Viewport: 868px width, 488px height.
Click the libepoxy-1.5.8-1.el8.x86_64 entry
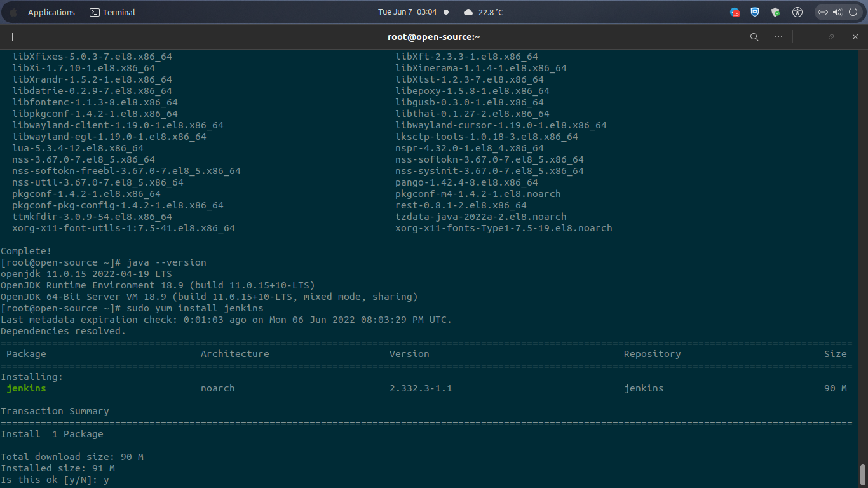coord(472,91)
